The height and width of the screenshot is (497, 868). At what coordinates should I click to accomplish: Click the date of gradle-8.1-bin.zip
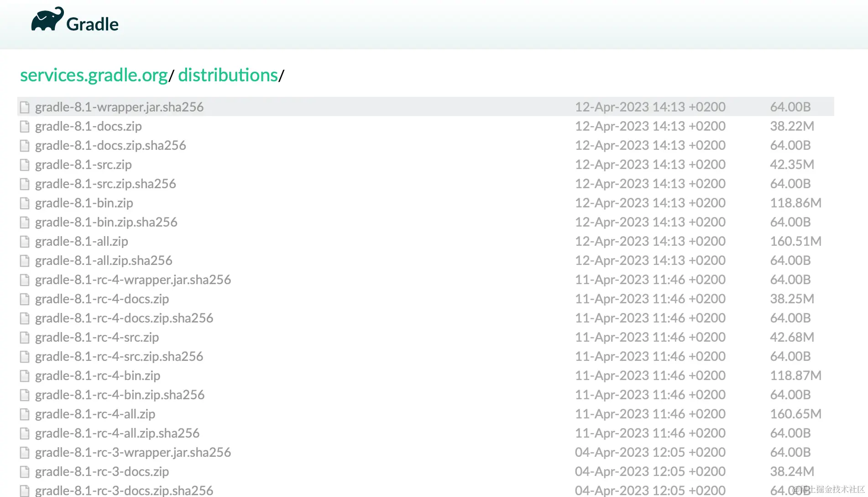[x=650, y=203]
